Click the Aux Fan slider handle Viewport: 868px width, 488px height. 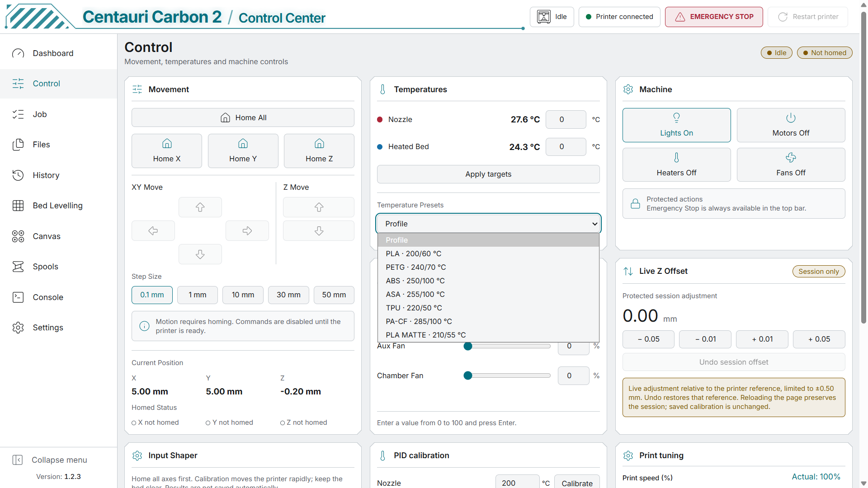(x=468, y=346)
